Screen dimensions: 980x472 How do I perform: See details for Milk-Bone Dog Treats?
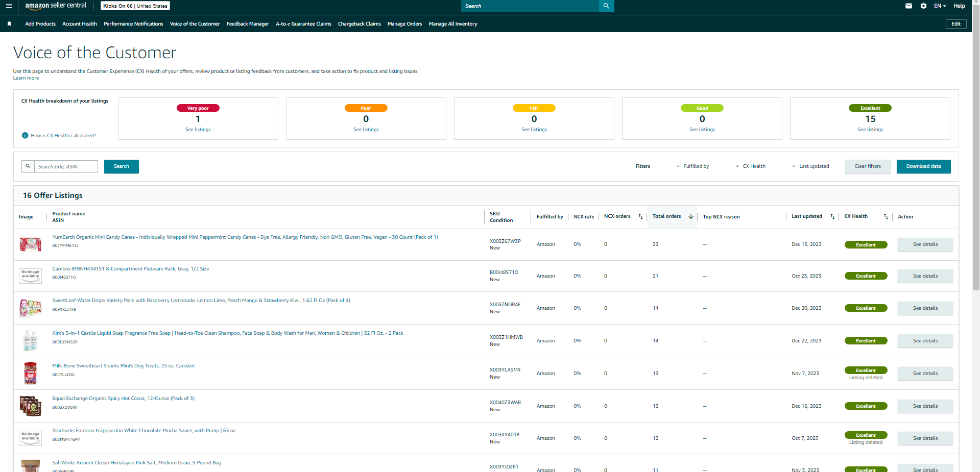coord(925,374)
